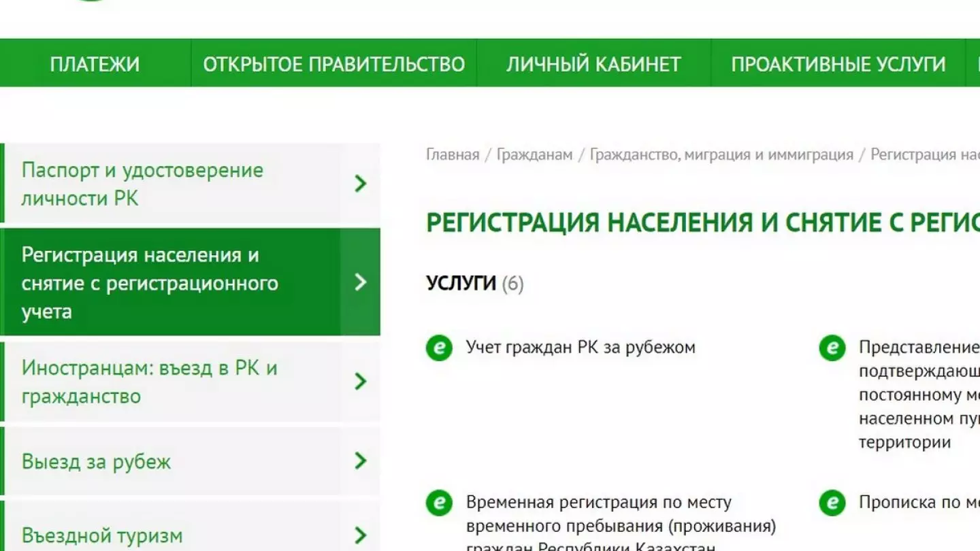
Task: Expand chevron next to Иностранцам: въезд в РК
Action: coord(361,381)
